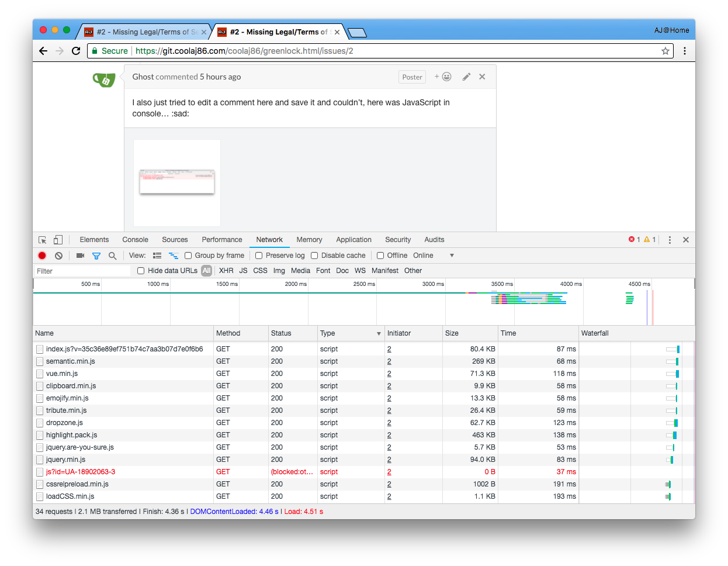Select the dropzone.js request row
The image size is (728, 566).
coord(363,423)
